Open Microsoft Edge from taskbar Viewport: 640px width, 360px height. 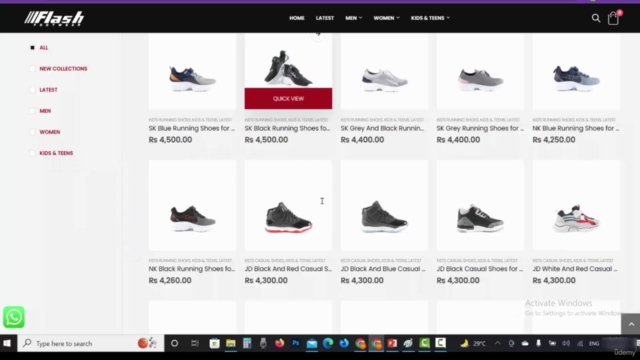click(328, 343)
